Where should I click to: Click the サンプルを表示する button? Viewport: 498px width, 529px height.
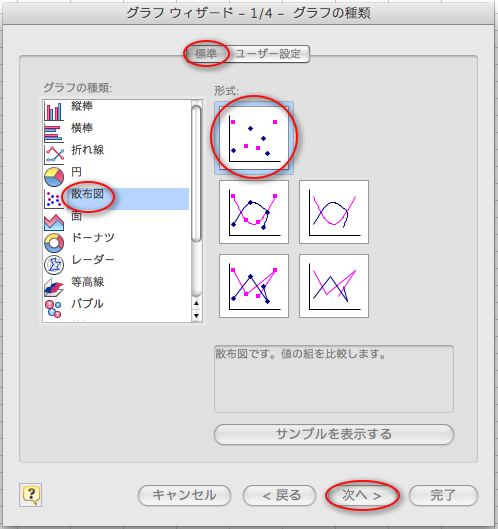pos(334,434)
